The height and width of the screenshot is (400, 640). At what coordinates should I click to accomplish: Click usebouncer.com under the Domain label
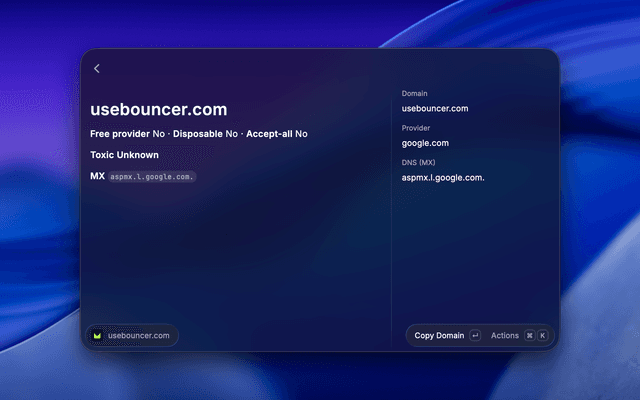435,109
